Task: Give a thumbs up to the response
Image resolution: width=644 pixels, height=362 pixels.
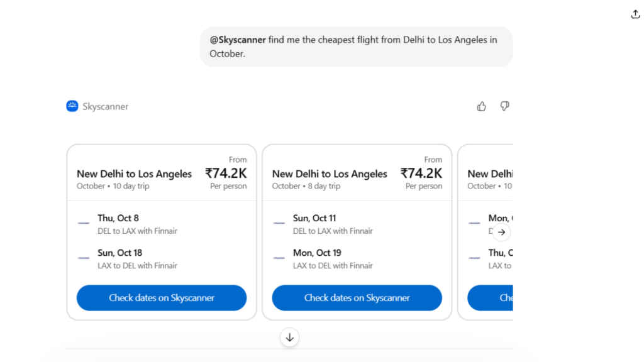Action: point(481,106)
